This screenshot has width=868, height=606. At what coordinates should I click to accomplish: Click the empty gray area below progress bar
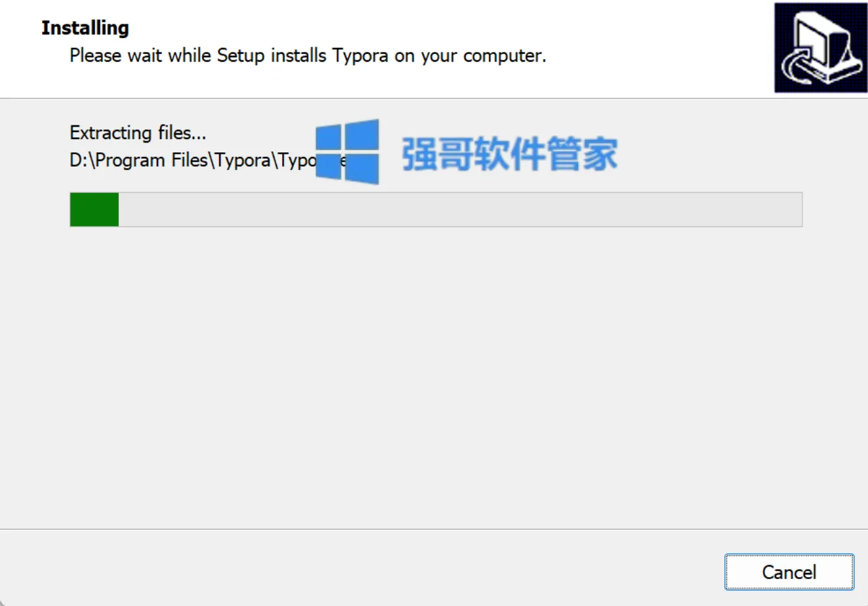click(434, 378)
